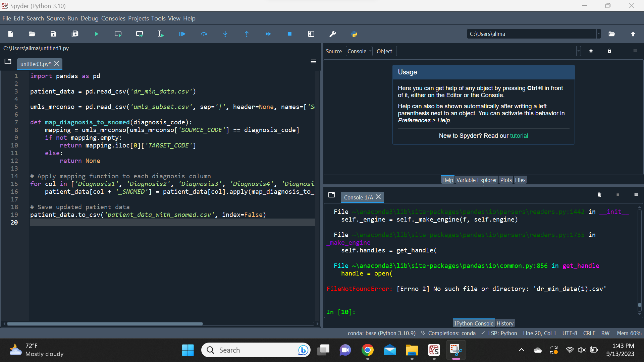Open the Spyder tutorial link
Image resolution: width=644 pixels, height=362 pixels.
click(x=519, y=136)
